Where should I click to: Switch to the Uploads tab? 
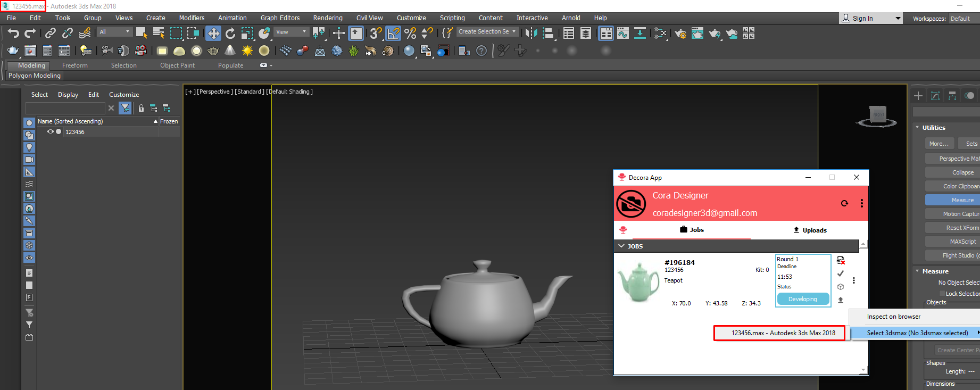click(x=810, y=230)
